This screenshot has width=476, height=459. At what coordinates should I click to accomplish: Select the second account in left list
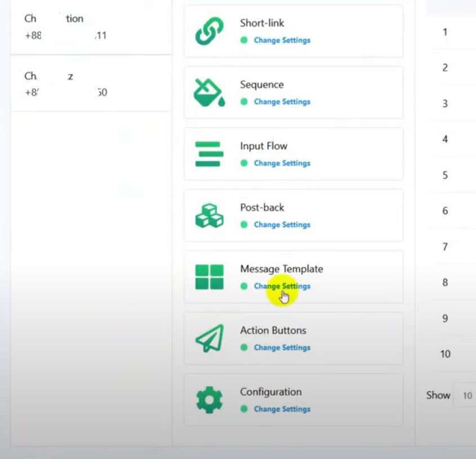click(x=90, y=84)
